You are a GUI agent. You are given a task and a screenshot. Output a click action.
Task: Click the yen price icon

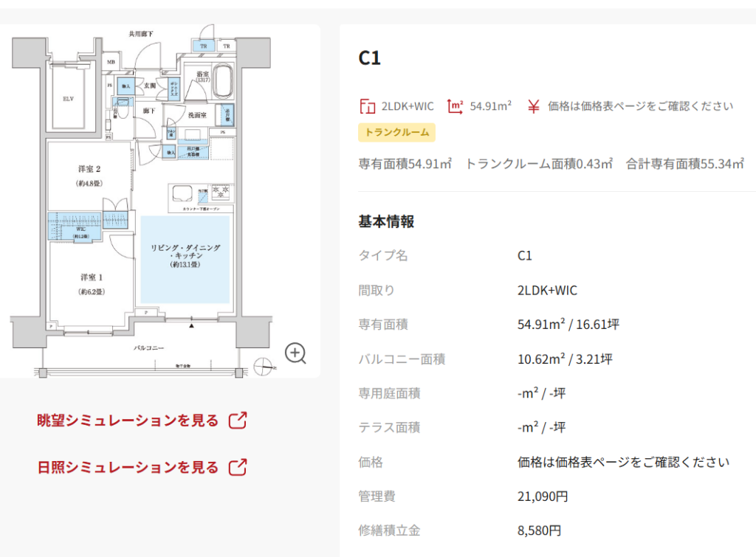click(533, 106)
